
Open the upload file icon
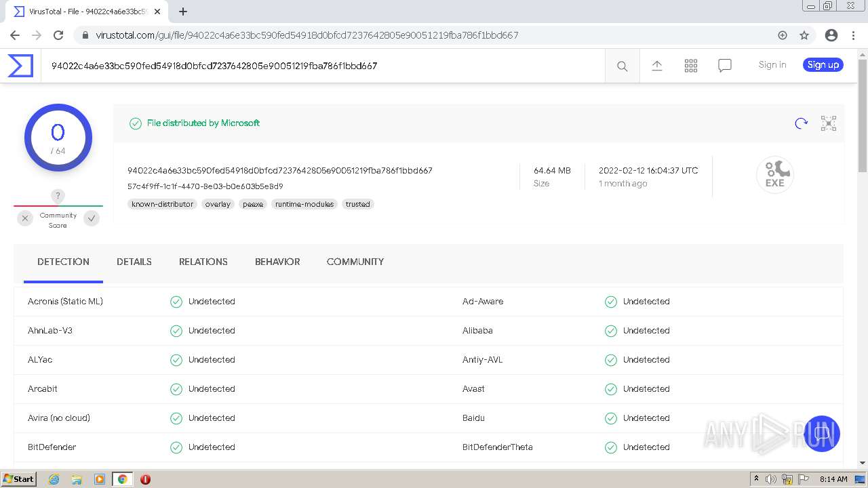656,65
